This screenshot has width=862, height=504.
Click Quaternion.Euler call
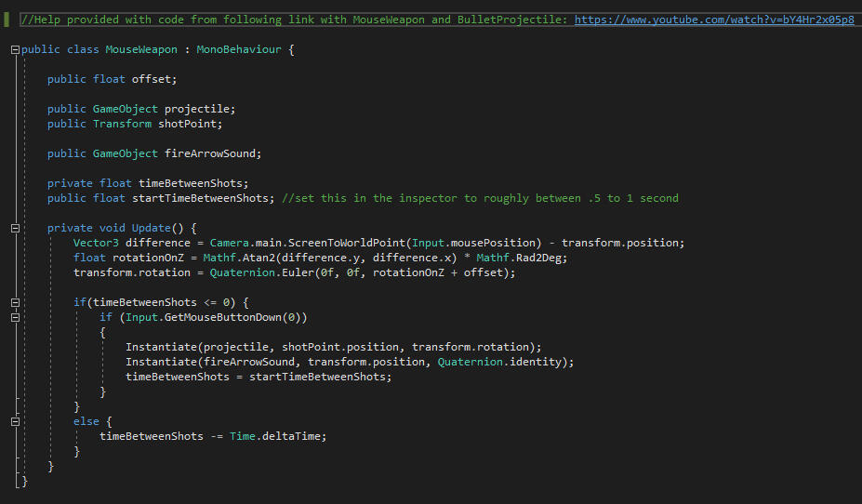261,272
